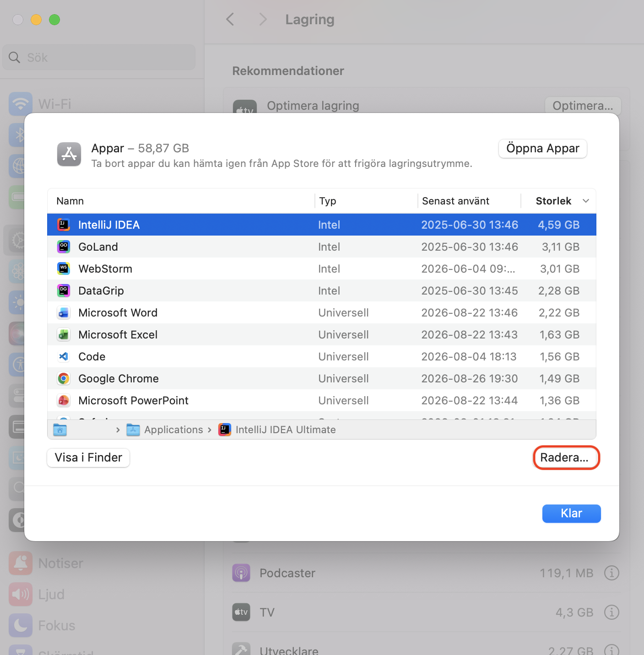The height and width of the screenshot is (655, 644).
Task: Click the Podcaster app icon in Lagring
Action: (241, 573)
